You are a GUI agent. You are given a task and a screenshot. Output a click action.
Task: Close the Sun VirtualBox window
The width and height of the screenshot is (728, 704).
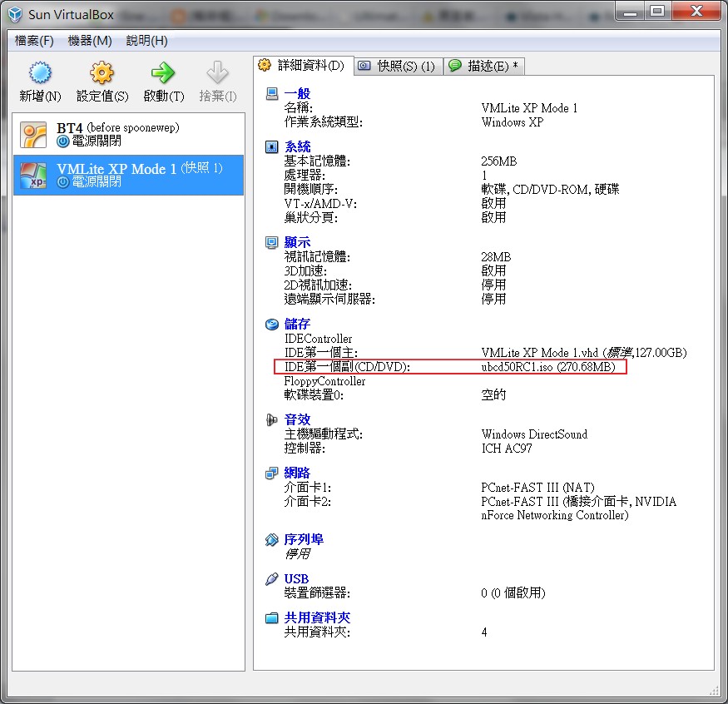[x=696, y=11]
